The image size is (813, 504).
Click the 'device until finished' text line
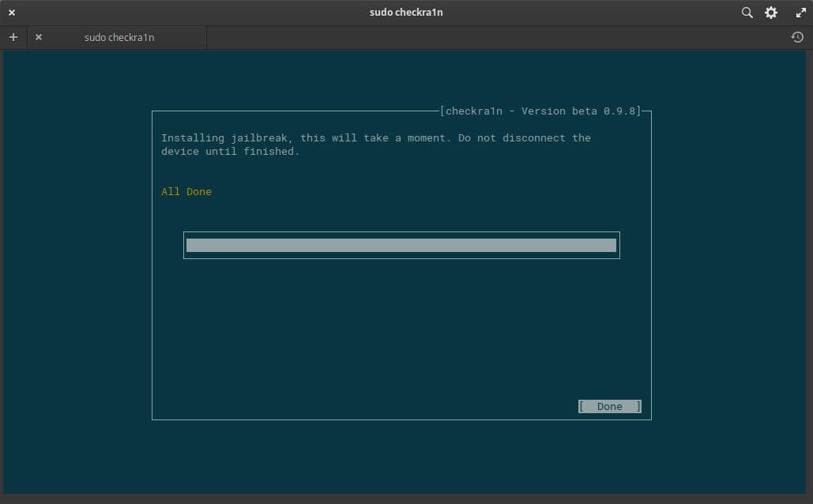[x=231, y=152]
